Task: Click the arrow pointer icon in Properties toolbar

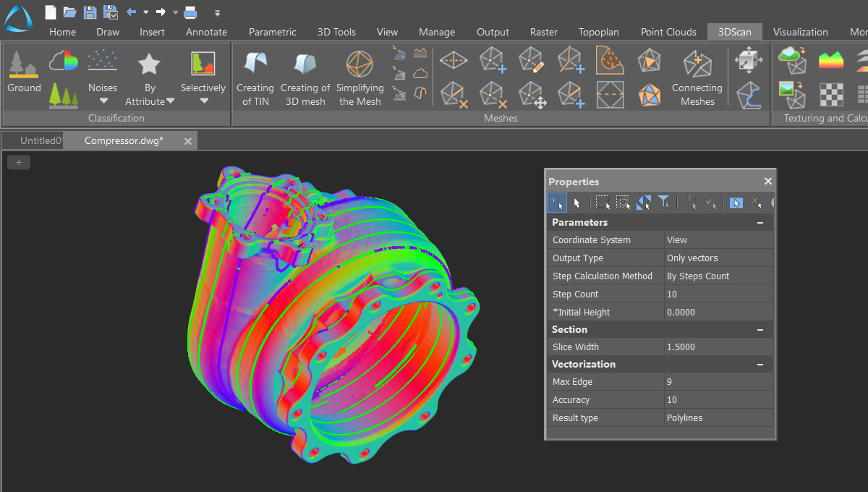Action: pos(577,203)
